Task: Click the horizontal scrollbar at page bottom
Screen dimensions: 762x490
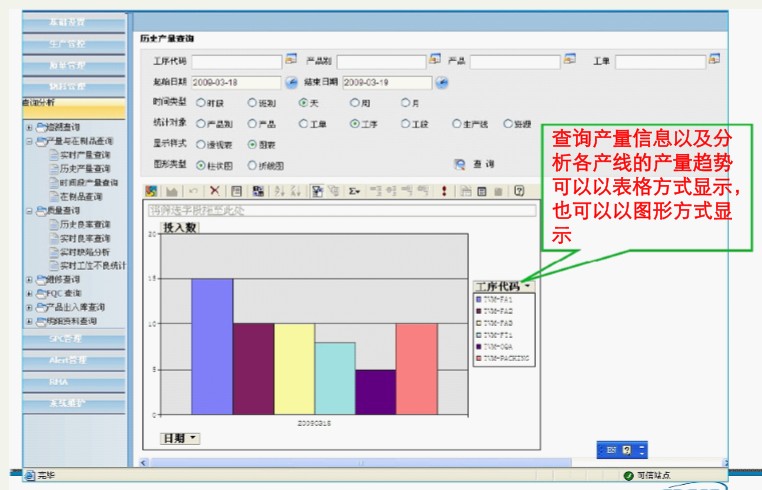Action: (361, 462)
